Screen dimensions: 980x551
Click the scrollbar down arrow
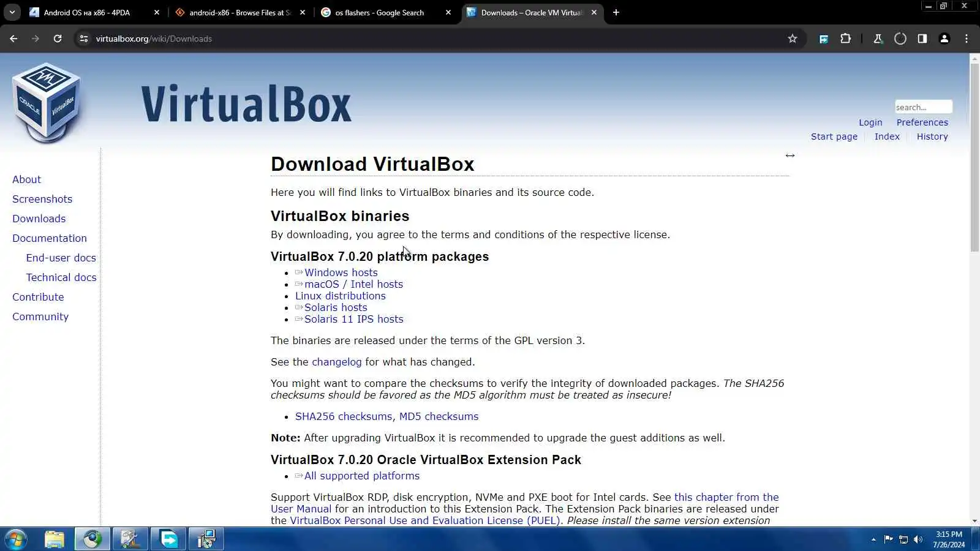(974, 521)
